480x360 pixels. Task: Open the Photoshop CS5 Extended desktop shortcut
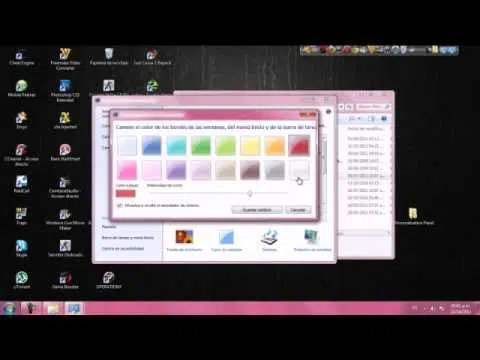click(x=65, y=91)
